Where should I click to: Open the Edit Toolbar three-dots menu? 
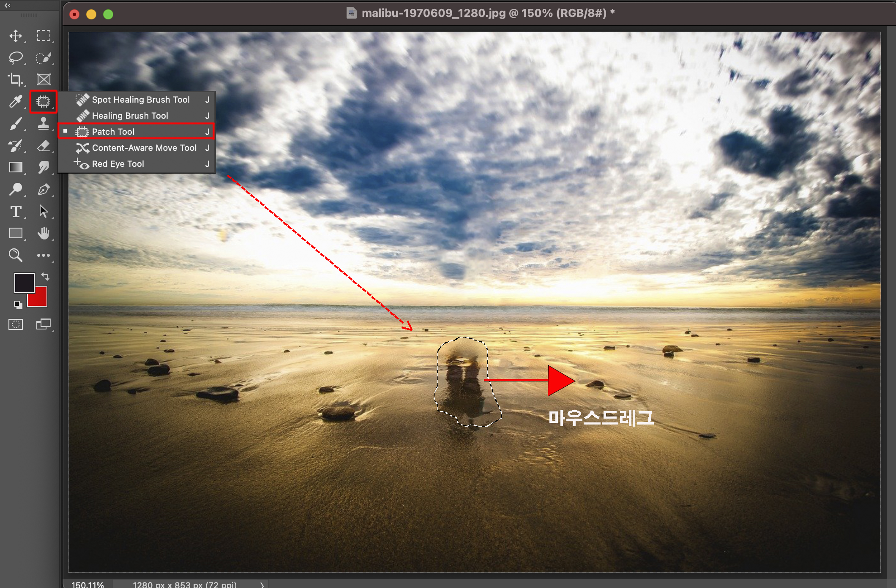(x=44, y=255)
